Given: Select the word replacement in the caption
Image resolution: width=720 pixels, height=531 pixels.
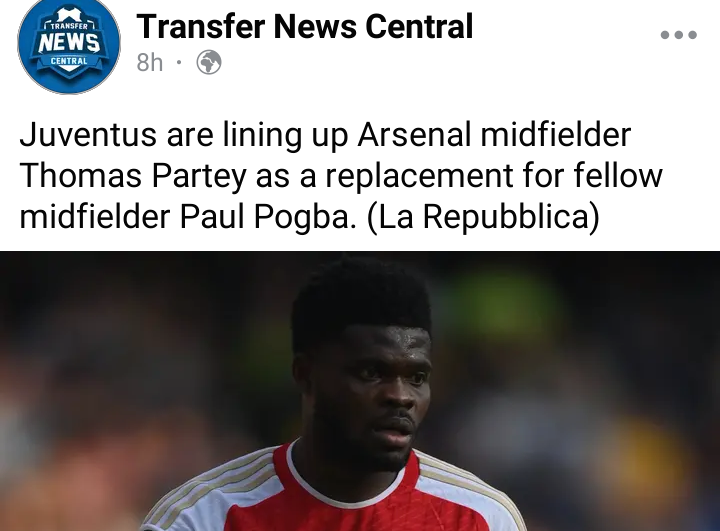Looking at the screenshot, I should (x=419, y=176).
